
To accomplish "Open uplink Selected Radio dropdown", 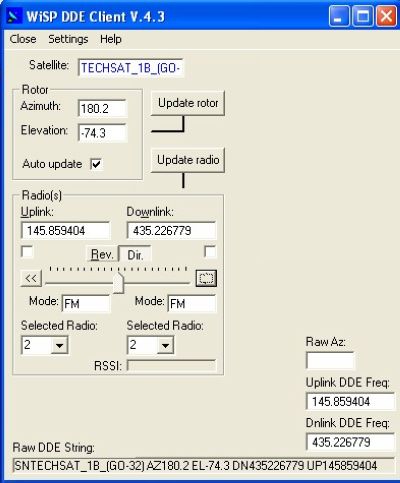I will point(60,345).
